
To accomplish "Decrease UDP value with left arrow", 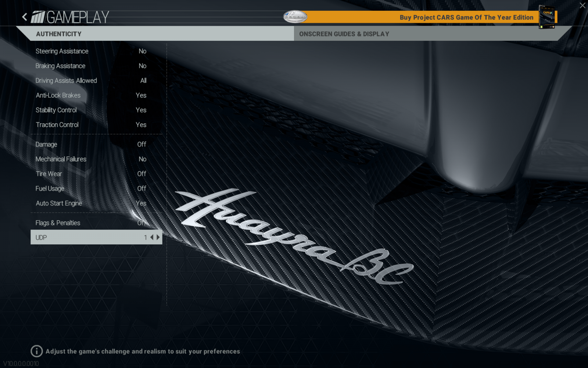I will click(x=152, y=237).
